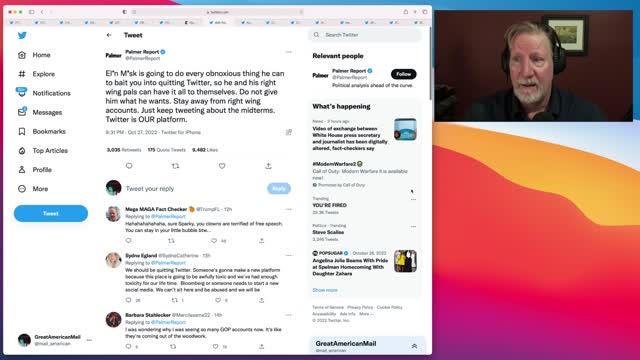Open options on Sydne Egland's reply
The height and width of the screenshot is (360, 640).
[289, 256]
